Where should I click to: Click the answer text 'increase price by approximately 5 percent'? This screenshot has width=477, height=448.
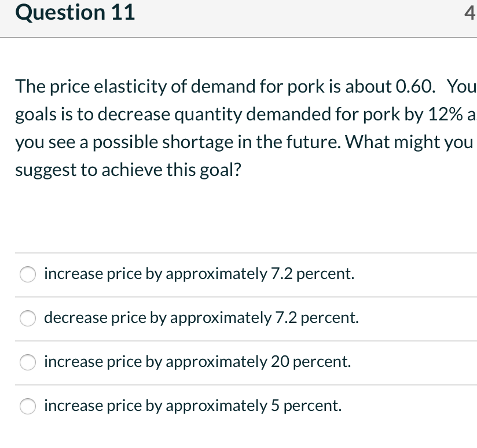pyautogui.click(x=194, y=406)
